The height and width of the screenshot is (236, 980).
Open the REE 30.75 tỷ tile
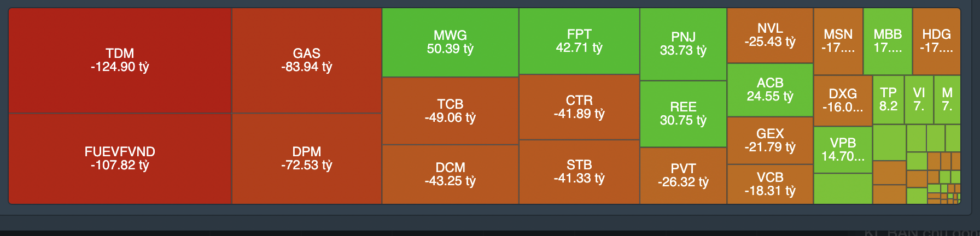683,114
